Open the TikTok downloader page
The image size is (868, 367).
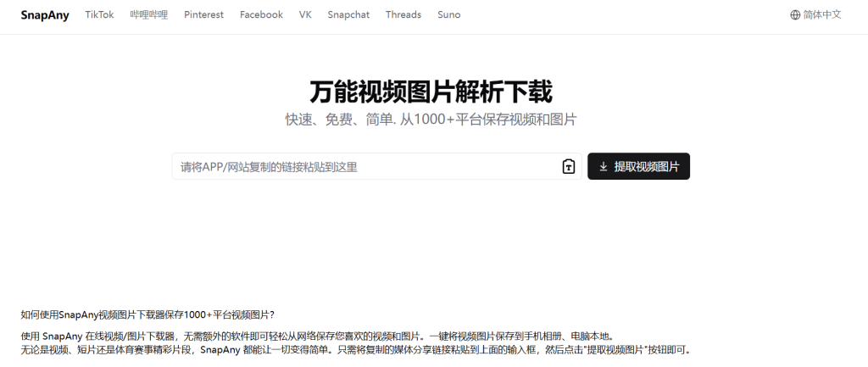coord(99,15)
